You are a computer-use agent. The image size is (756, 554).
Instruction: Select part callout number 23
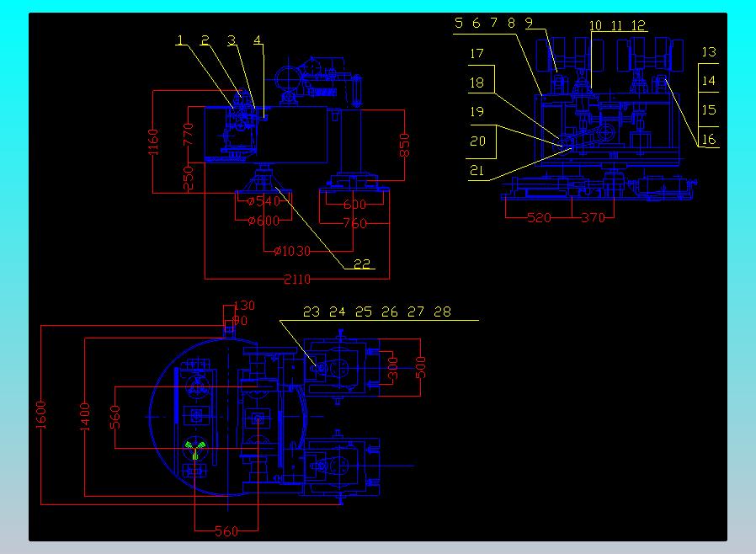pos(311,312)
